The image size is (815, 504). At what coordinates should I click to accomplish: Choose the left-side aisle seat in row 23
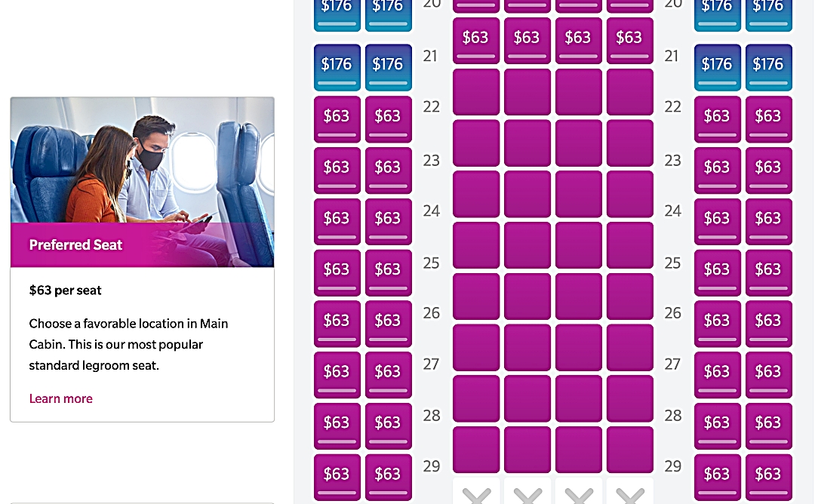(388, 170)
